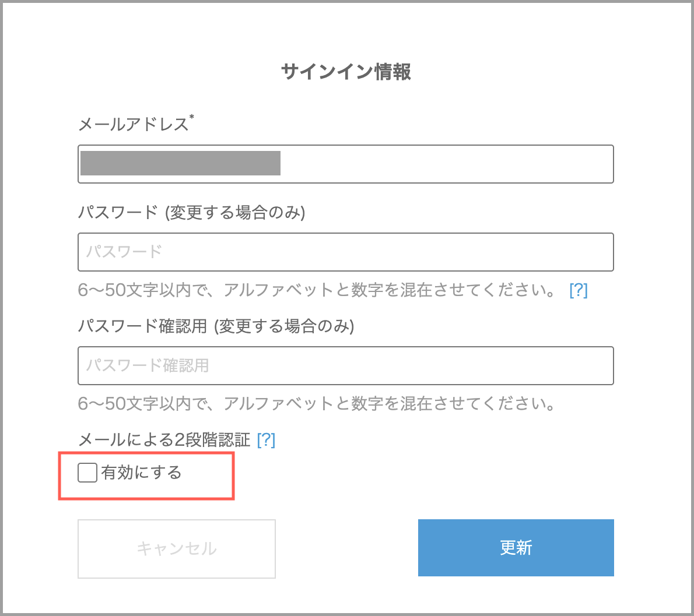Click the サインイン情報 heading
The height and width of the screenshot is (616, 694).
click(x=346, y=72)
